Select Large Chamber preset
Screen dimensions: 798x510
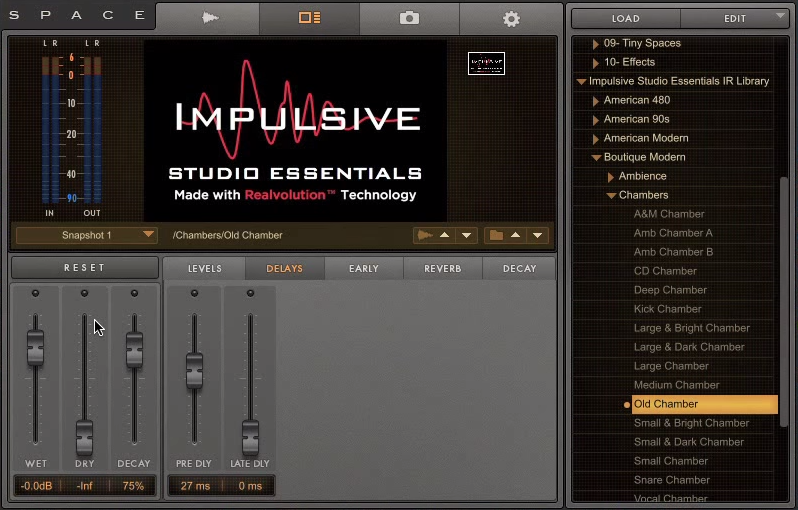pos(671,366)
